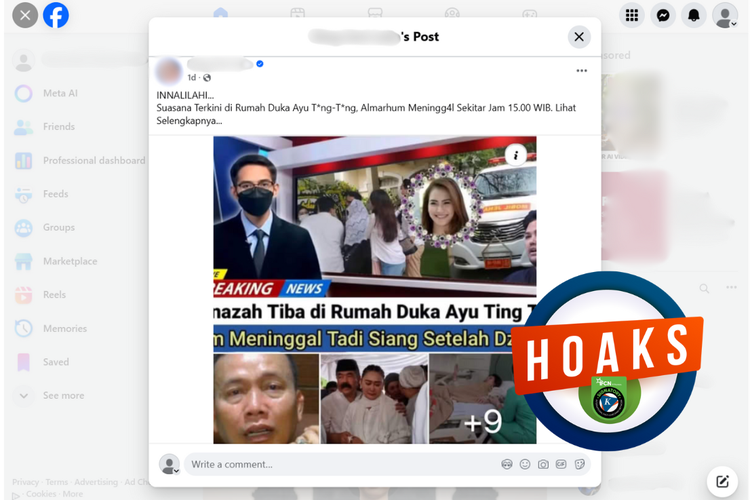Open Messenger from the top bar
This screenshot has height=500, width=750.
[x=663, y=15]
